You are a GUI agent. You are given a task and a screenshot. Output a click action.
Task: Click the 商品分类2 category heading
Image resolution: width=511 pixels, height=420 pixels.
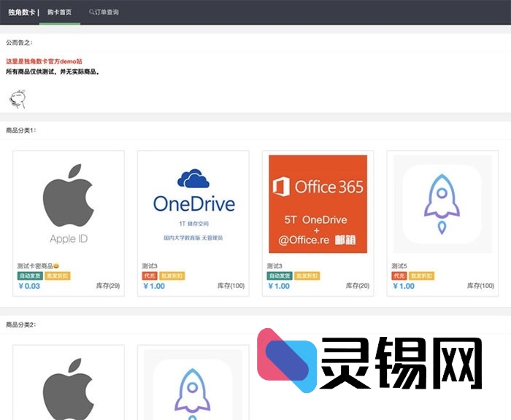(21, 324)
